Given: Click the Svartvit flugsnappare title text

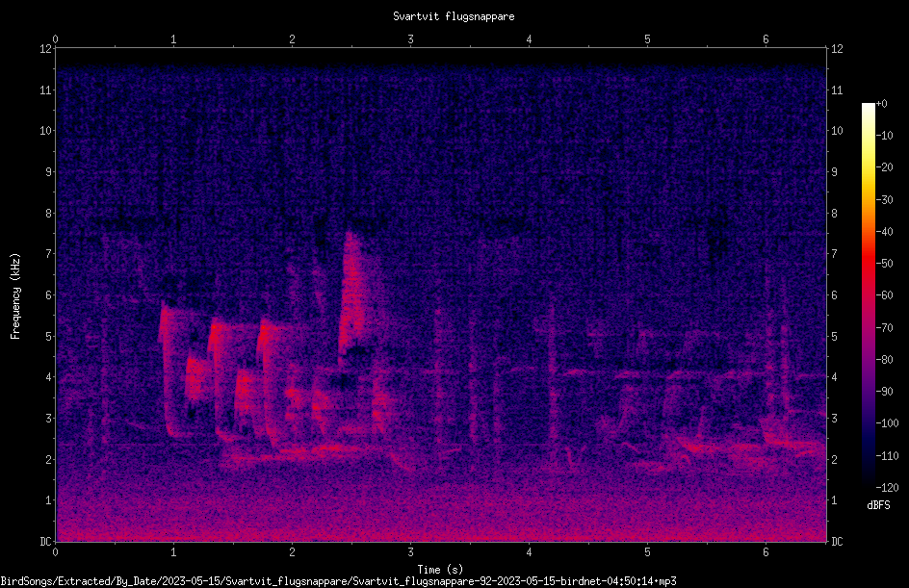Looking at the screenshot, I should pyautogui.click(x=454, y=16).
